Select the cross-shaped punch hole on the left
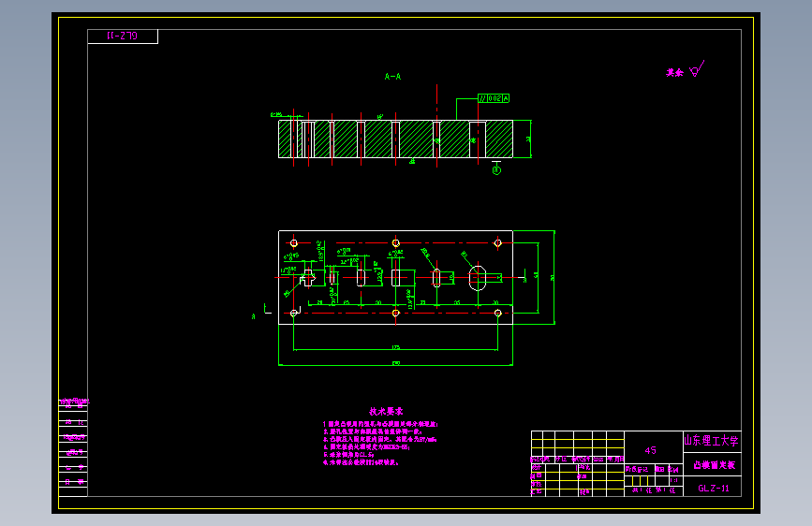The image size is (812, 526). 307,278
